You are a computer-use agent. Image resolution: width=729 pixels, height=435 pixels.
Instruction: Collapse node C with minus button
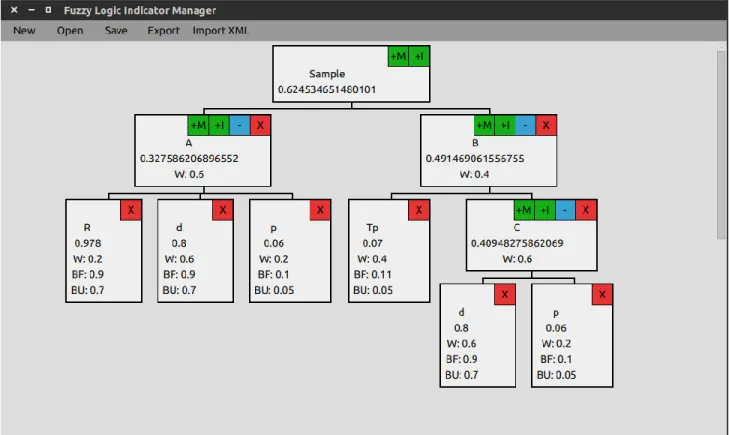(x=565, y=210)
